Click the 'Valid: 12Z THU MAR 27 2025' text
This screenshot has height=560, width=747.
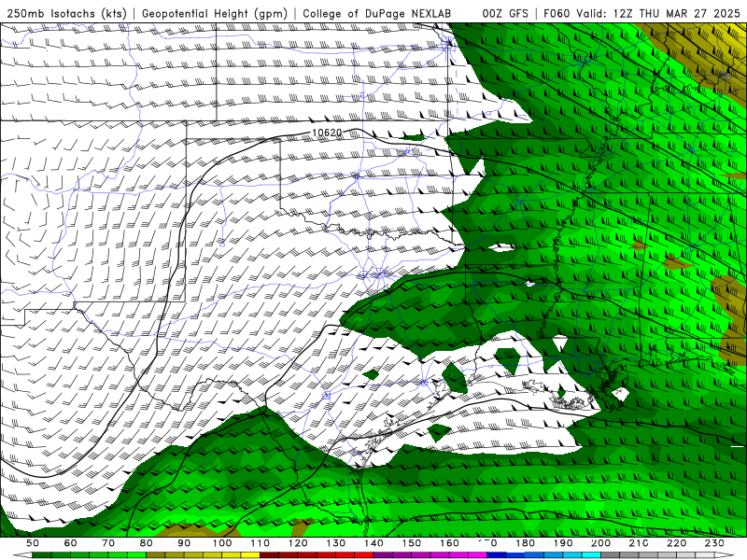click(x=658, y=13)
